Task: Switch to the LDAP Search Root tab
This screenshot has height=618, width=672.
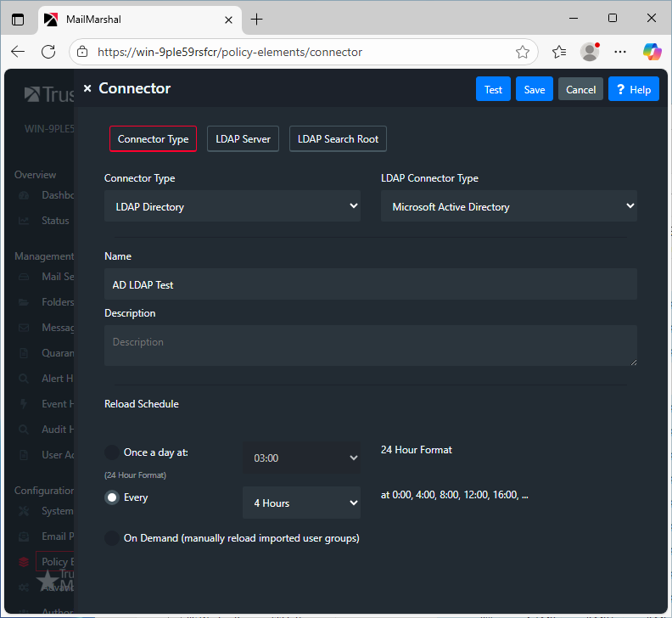Action: (338, 139)
